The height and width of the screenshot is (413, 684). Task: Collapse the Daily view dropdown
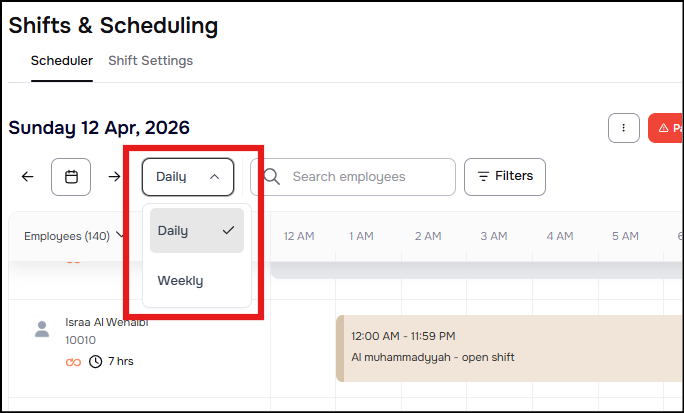click(x=188, y=177)
